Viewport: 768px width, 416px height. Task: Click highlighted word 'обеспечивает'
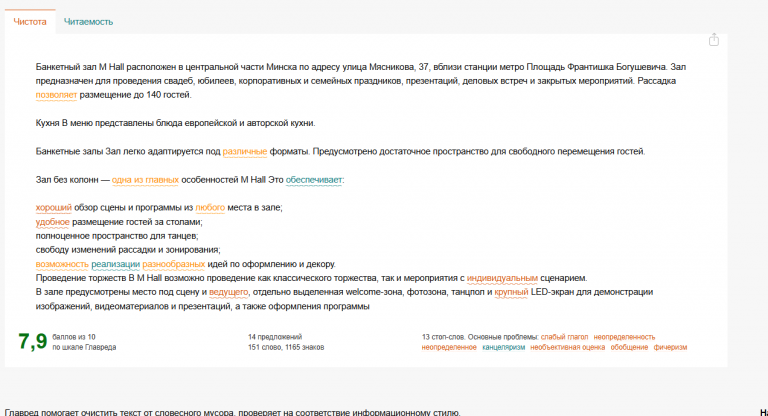(314, 180)
